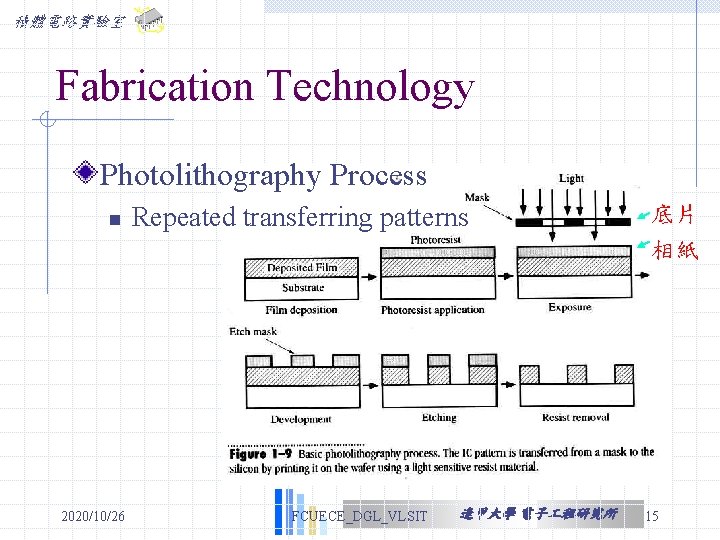Click the chip logo icon at top left
The height and width of the screenshot is (540, 720).
[x=149, y=20]
